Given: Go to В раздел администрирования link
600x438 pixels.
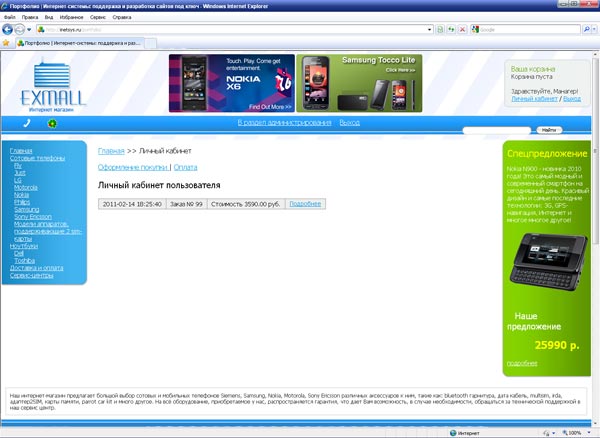Looking at the screenshot, I should pyautogui.click(x=284, y=123).
